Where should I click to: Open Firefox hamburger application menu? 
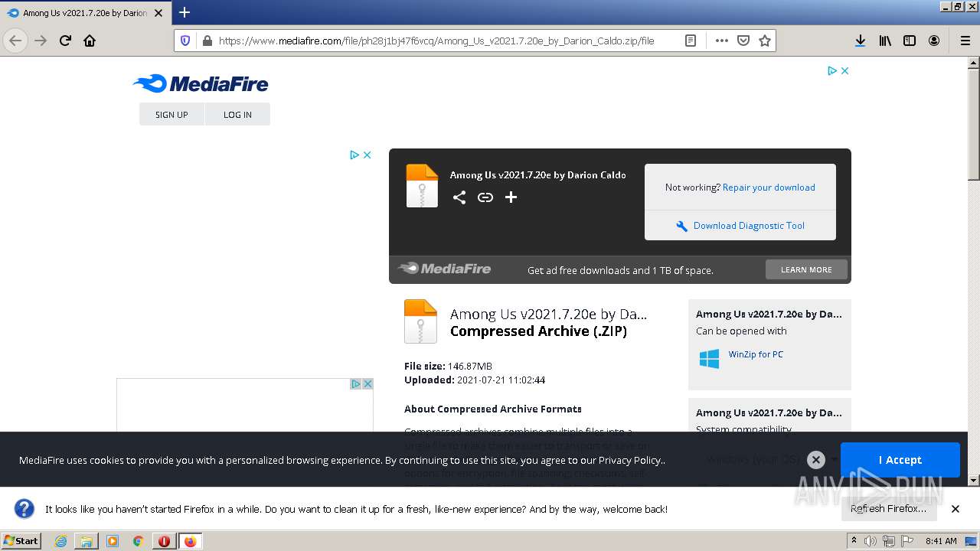tap(965, 41)
